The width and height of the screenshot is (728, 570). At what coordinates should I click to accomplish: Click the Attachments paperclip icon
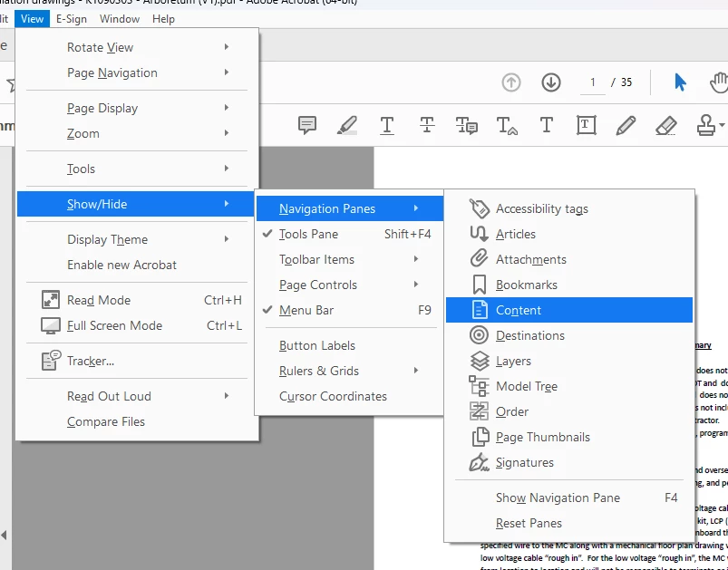coord(480,258)
